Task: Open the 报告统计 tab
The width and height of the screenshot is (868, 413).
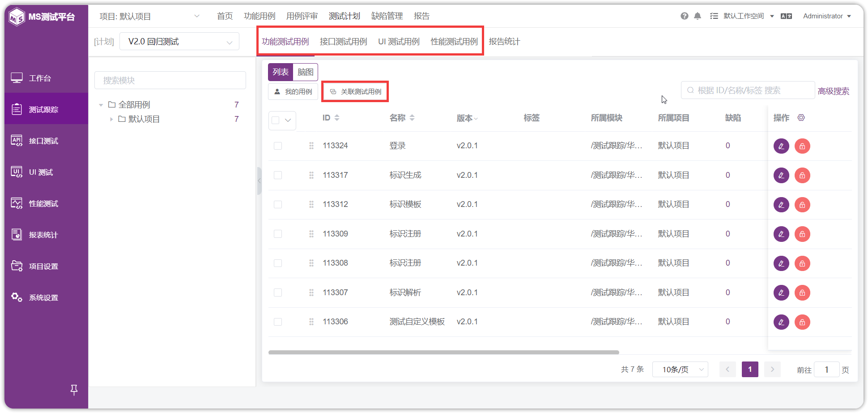Action: 504,42
